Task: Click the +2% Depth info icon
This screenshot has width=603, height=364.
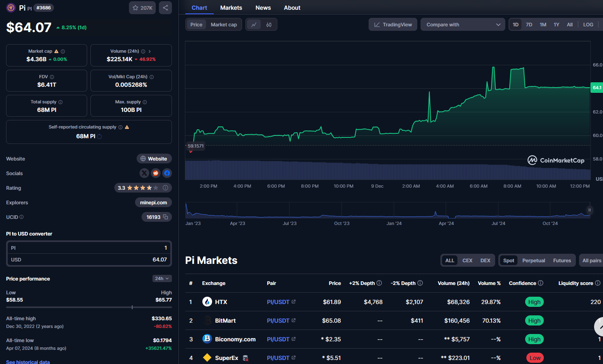Action: [379, 283]
